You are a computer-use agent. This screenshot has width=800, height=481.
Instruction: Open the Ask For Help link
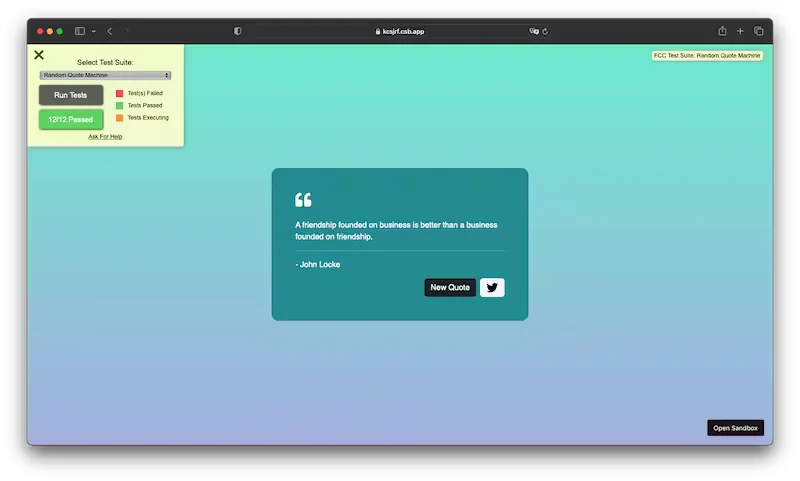(x=105, y=136)
